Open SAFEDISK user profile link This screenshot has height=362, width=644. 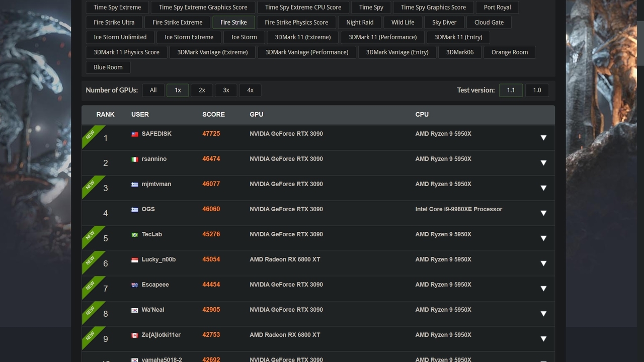click(x=156, y=134)
